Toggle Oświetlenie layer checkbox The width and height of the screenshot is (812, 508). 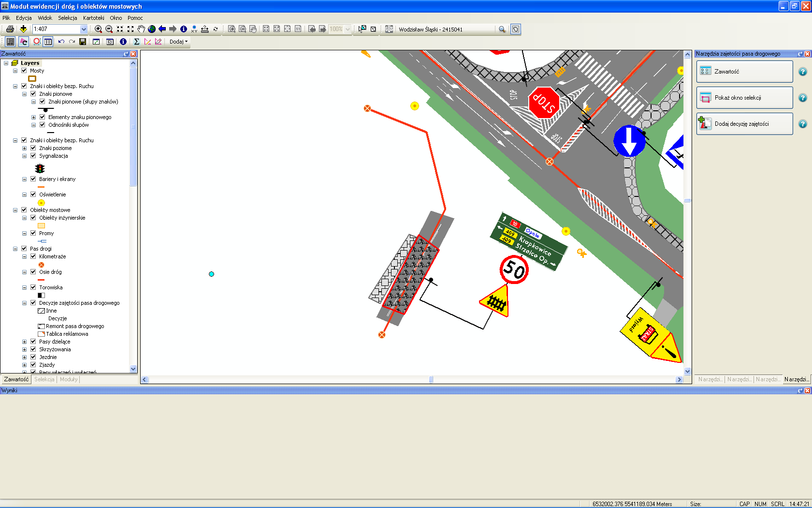click(33, 194)
